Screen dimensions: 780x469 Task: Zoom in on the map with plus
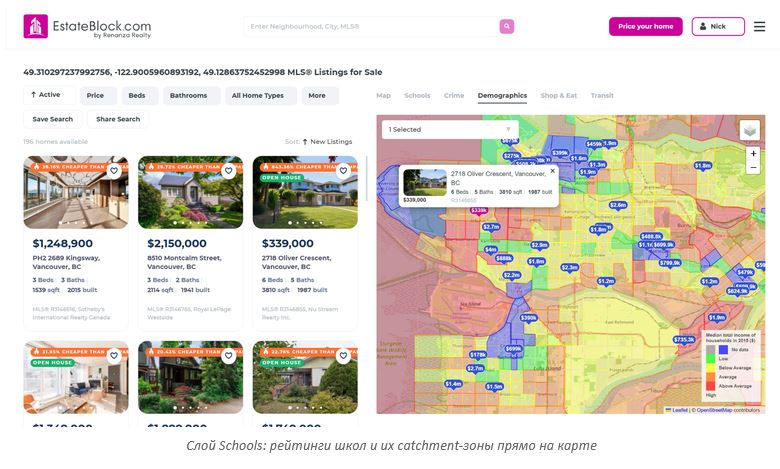pyautogui.click(x=753, y=154)
